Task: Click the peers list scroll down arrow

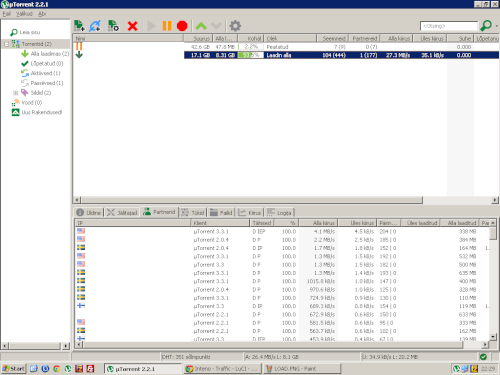Action: click(x=493, y=337)
